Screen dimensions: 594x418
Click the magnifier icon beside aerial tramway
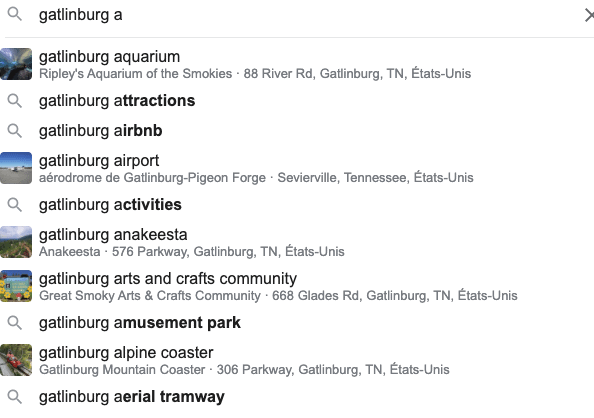pos(15,397)
